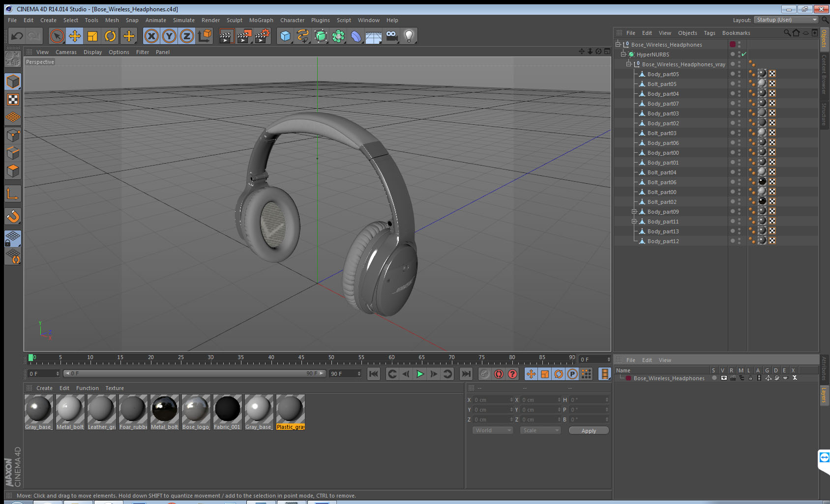Viewport: 830px width, 504px height.
Task: Toggle autokeying button
Action: [499, 374]
